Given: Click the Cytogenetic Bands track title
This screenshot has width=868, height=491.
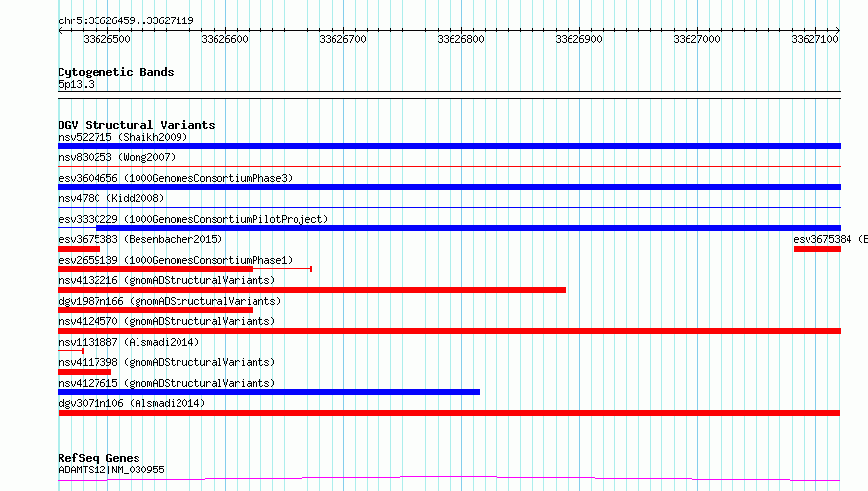Looking at the screenshot, I should click(116, 72).
